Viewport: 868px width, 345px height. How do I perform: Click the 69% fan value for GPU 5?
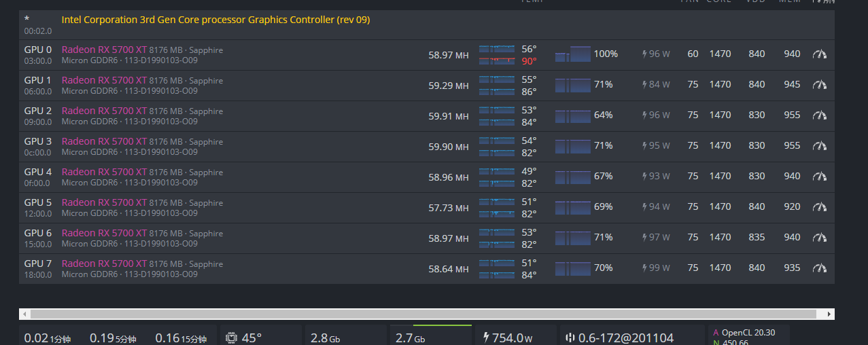point(604,207)
